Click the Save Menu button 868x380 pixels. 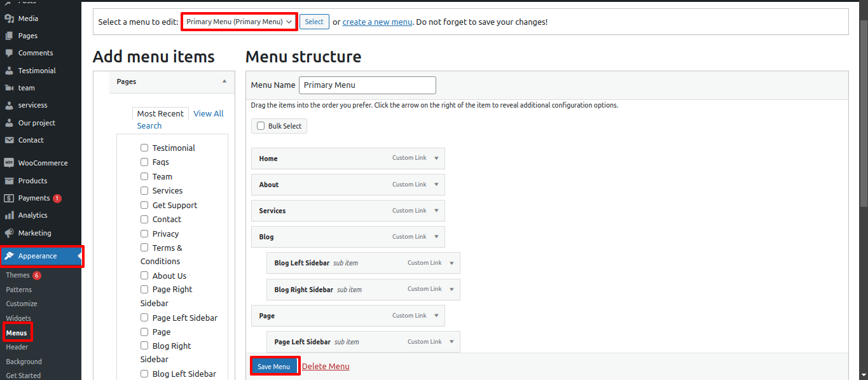274,366
